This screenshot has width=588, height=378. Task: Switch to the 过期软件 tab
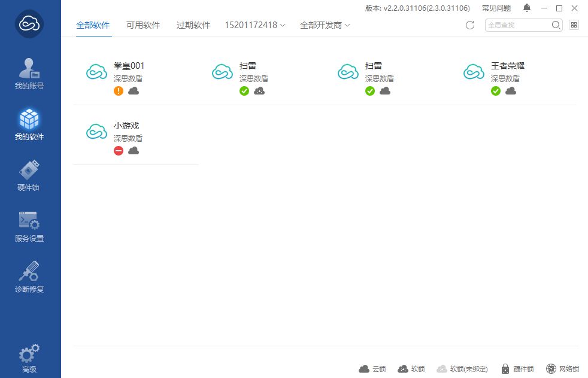click(193, 25)
